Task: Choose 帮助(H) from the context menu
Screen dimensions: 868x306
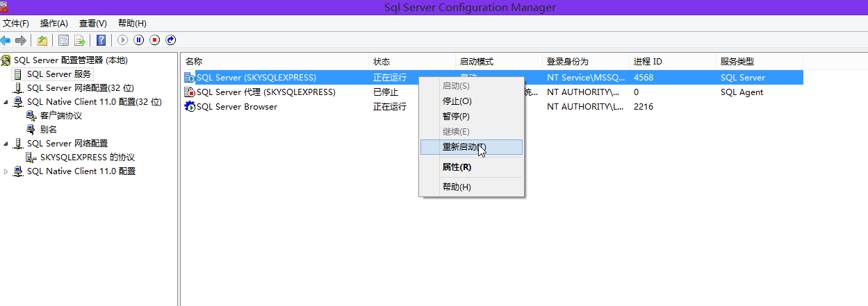Action: click(x=471, y=187)
